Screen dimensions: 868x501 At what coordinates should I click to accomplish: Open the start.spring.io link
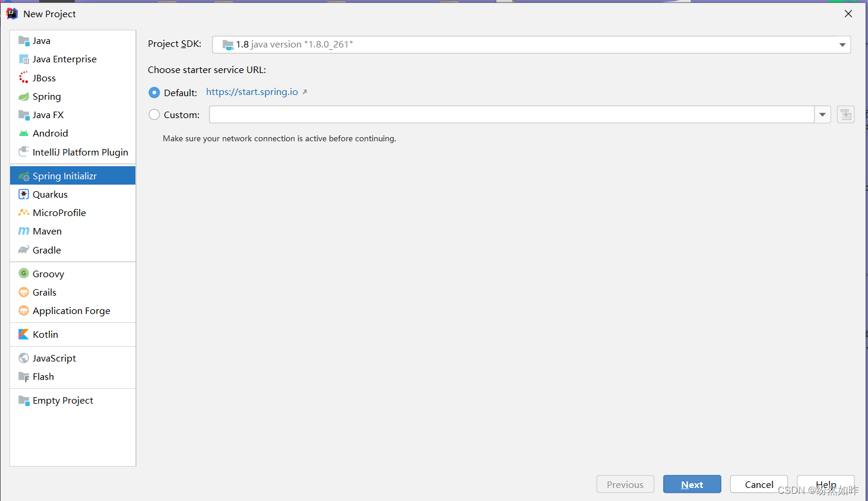(252, 92)
